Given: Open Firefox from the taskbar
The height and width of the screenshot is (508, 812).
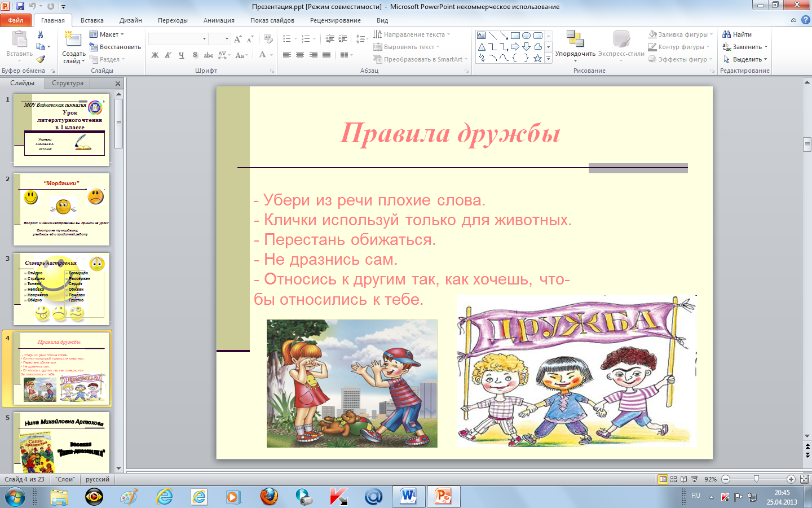Looking at the screenshot, I should coord(269,497).
